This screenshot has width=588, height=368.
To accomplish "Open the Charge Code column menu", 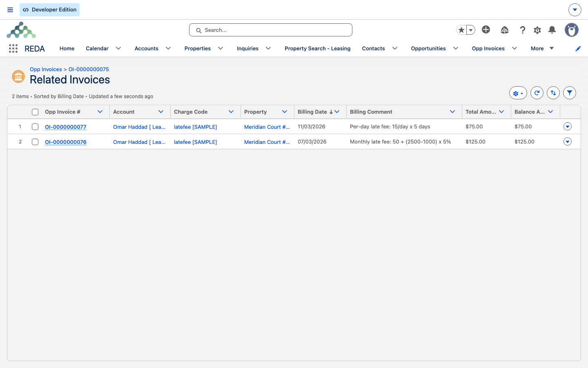I will 231,112.
